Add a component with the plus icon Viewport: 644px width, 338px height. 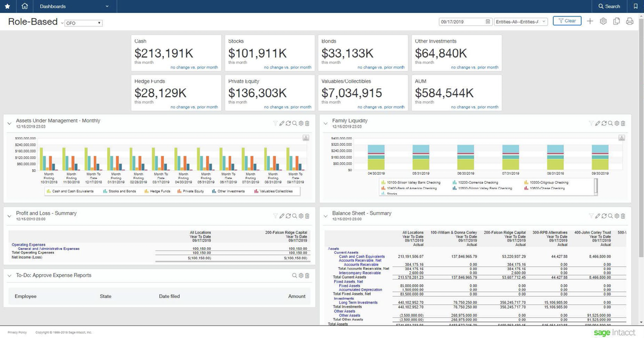590,22
